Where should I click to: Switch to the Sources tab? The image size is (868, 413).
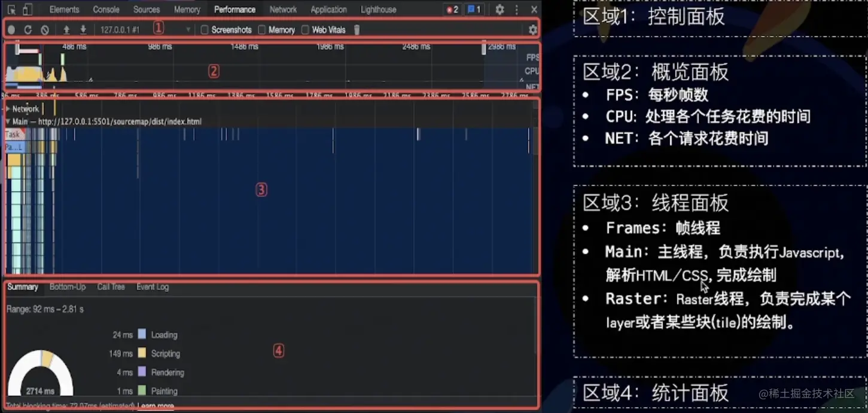click(147, 10)
